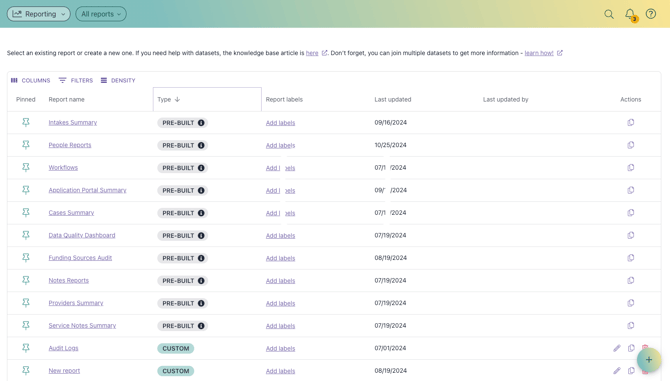Open the search icon in header
The height and width of the screenshot is (381, 670).
(x=609, y=14)
